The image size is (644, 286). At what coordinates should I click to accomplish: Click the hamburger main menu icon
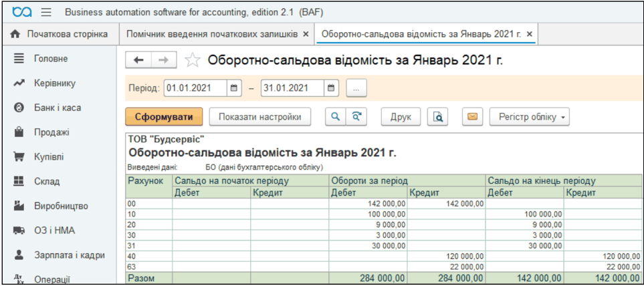pyautogui.click(x=46, y=13)
